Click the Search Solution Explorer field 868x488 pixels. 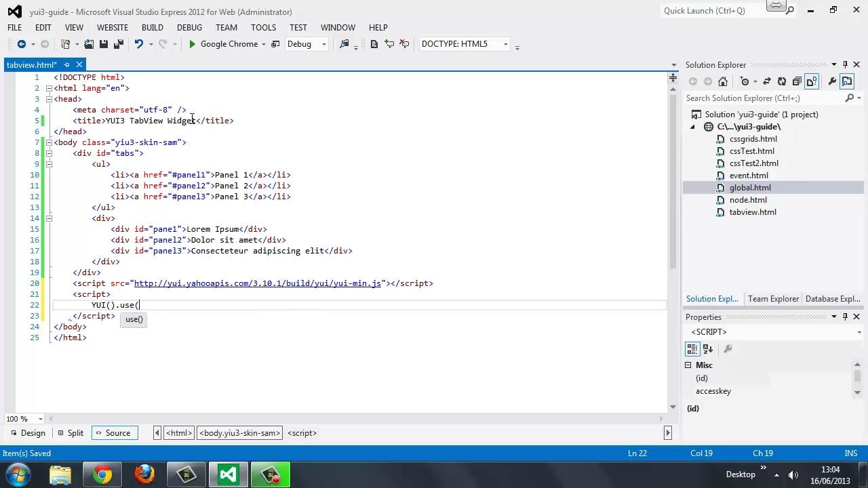(764, 98)
